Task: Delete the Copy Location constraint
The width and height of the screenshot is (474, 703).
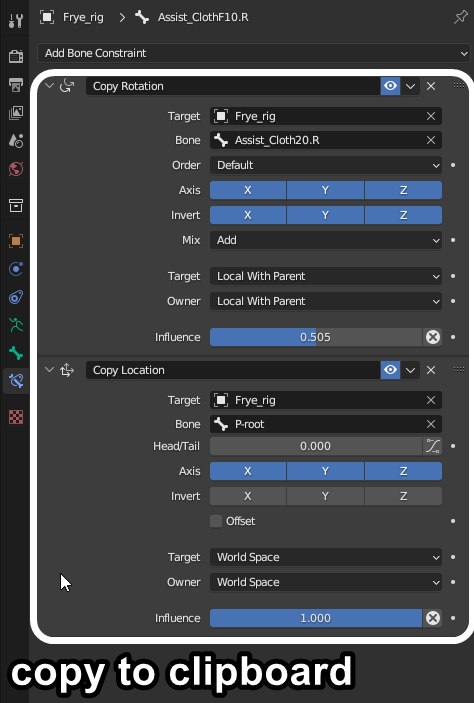Action: (x=431, y=370)
